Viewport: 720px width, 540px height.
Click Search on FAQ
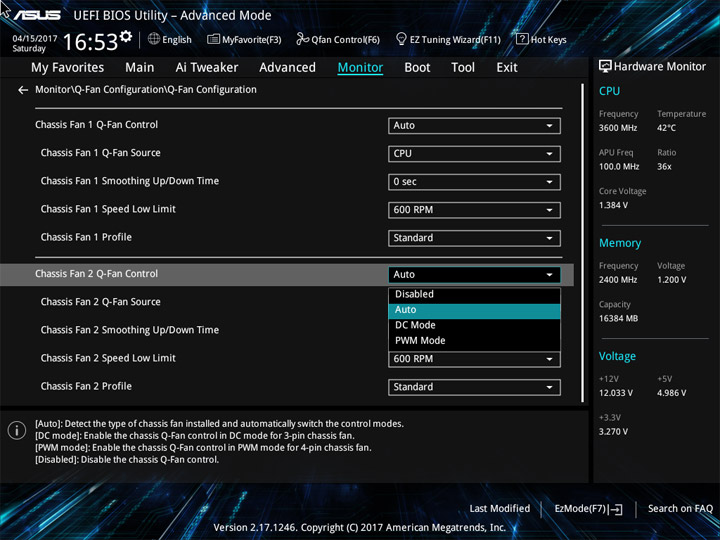point(680,509)
